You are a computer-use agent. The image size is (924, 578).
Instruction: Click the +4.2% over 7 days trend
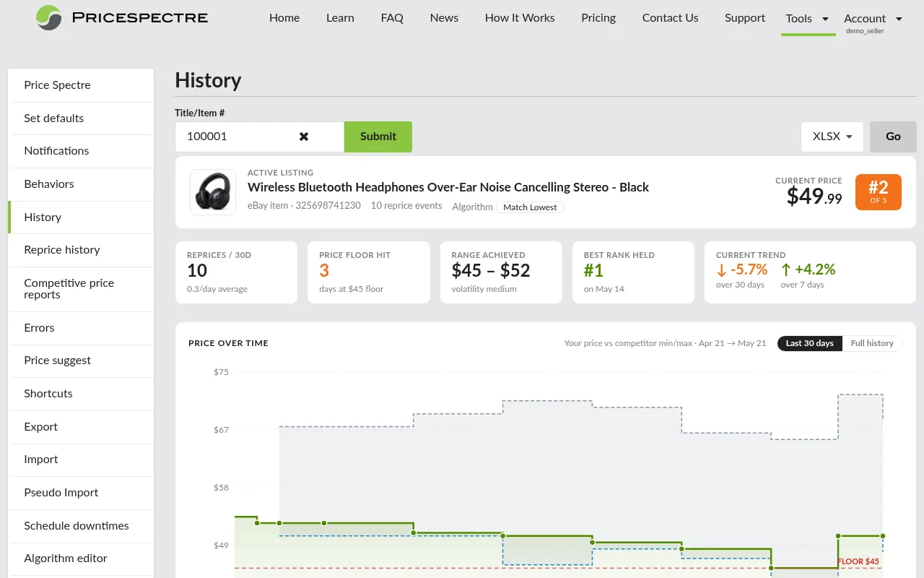coord(808,275)
